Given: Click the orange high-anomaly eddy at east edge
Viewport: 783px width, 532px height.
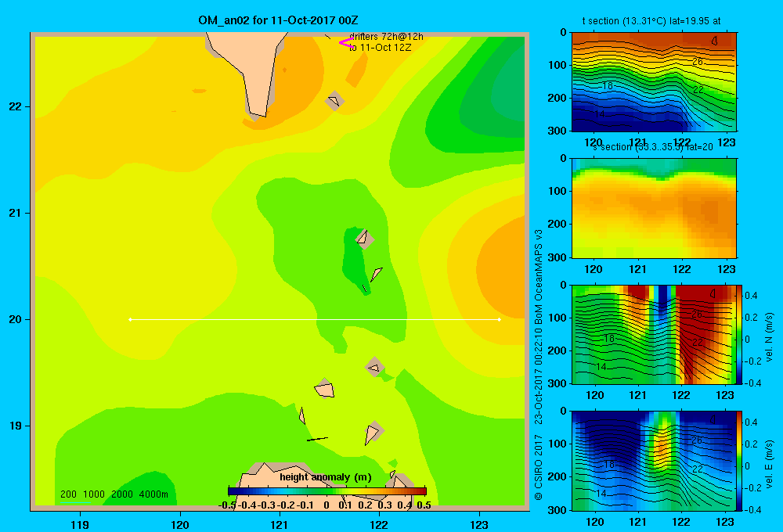Looking at the screenshot, I should tap(501, 269).
